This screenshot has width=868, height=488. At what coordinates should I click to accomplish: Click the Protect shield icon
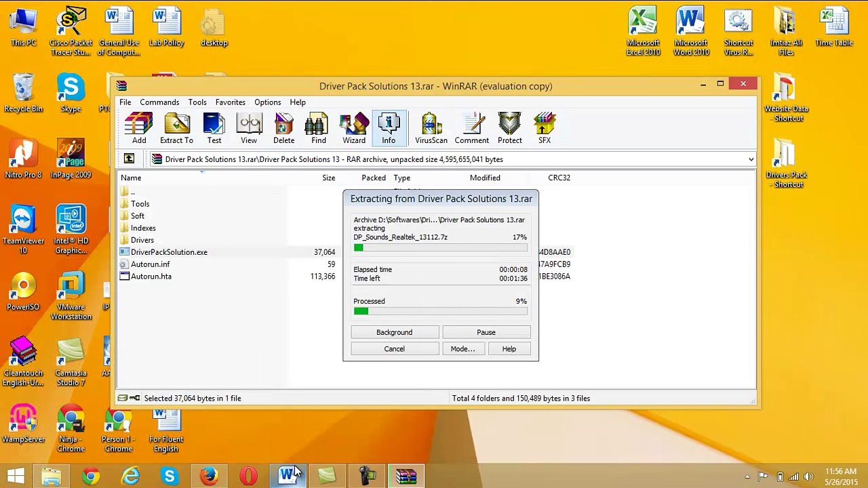[510, 129]
